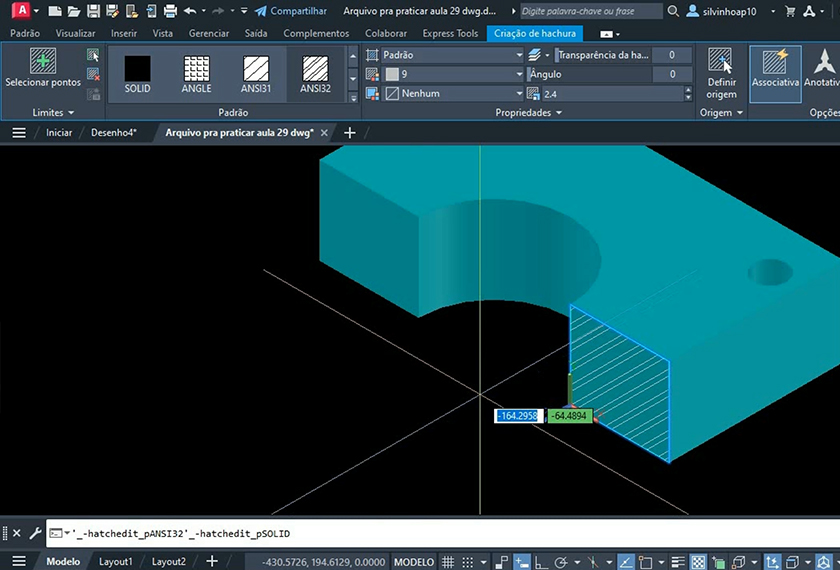Open hatch color 9 swatch dropdown
Screen dimensions: 840x570
point(451,74)
